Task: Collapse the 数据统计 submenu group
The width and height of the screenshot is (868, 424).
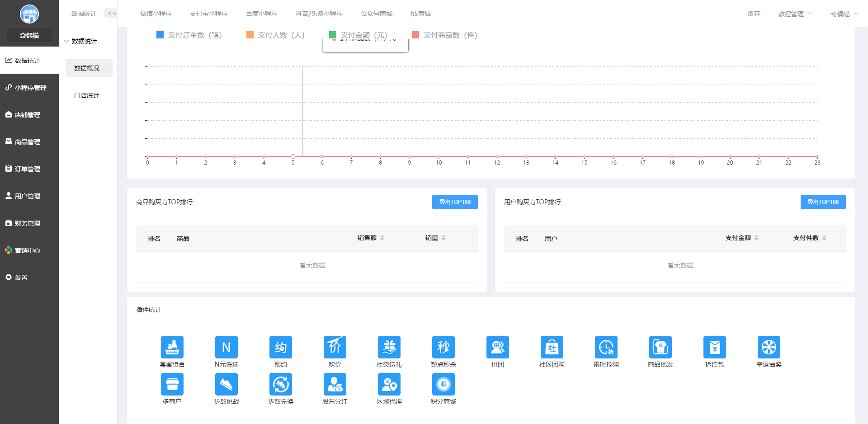Action: [x=84, y=41]
